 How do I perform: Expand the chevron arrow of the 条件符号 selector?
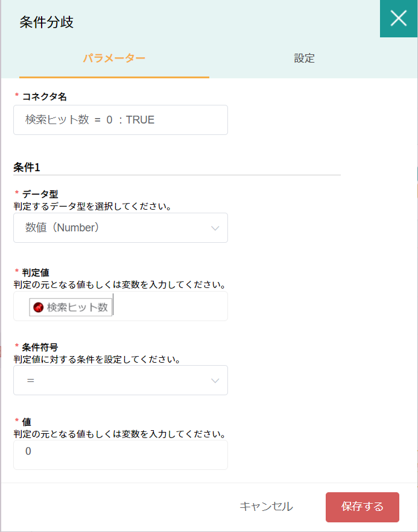click(x=215, y=381)
